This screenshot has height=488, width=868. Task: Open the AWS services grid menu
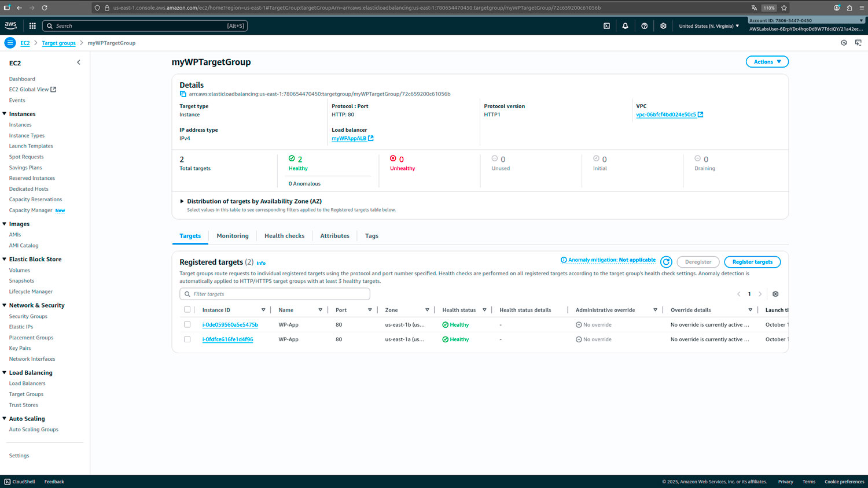pyautogui.click(x=32, y=26)
